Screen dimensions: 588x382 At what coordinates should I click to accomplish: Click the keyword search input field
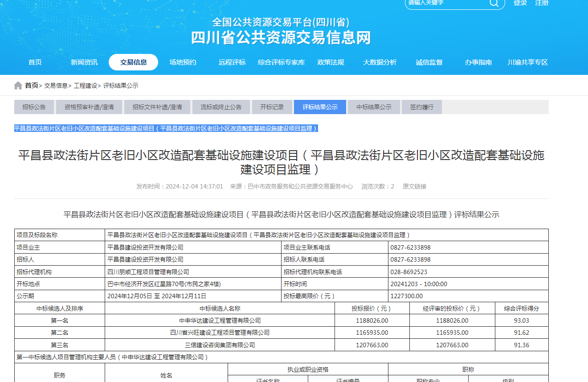point(445,3)
